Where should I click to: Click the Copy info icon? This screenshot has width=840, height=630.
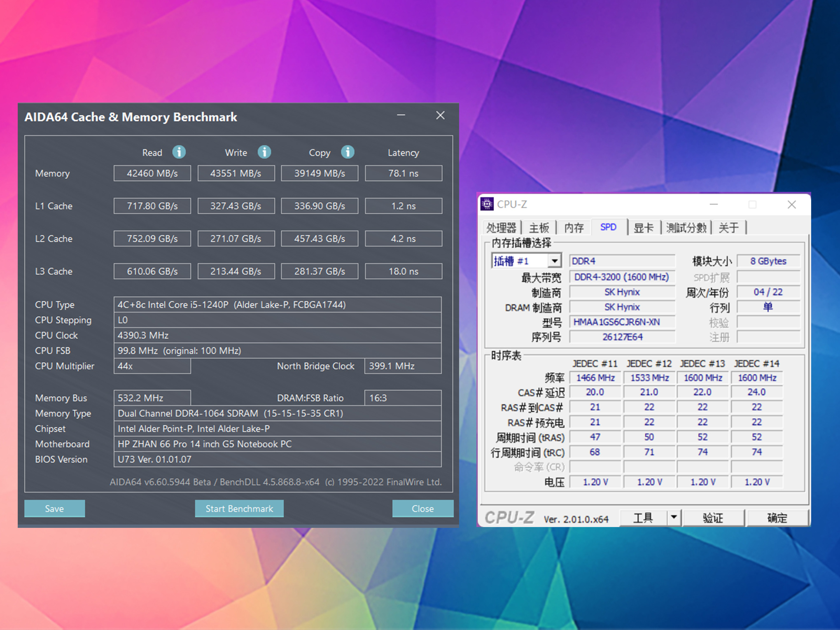(348, 152)
